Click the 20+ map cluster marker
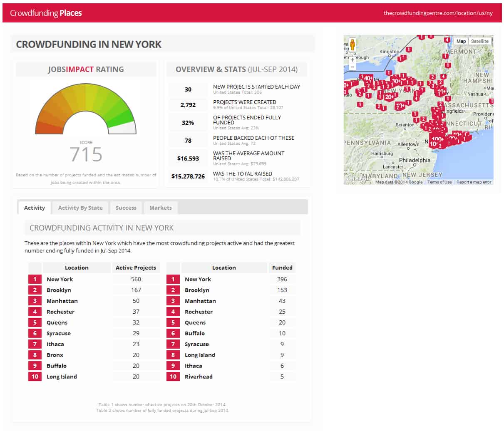 (390, 97)
